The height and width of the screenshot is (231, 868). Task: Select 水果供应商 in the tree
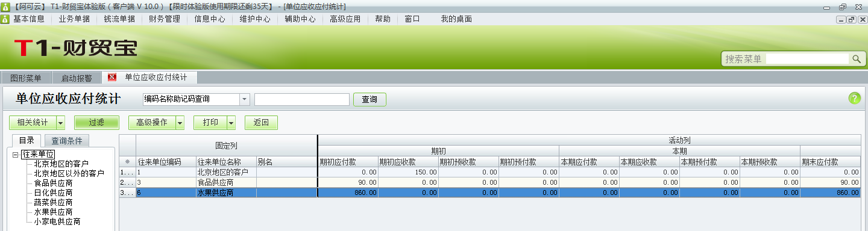54,212
